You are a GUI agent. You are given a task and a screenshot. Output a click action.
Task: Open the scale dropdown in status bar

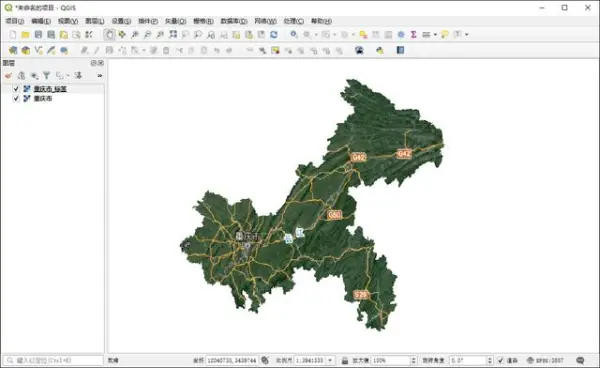point(330,360)
